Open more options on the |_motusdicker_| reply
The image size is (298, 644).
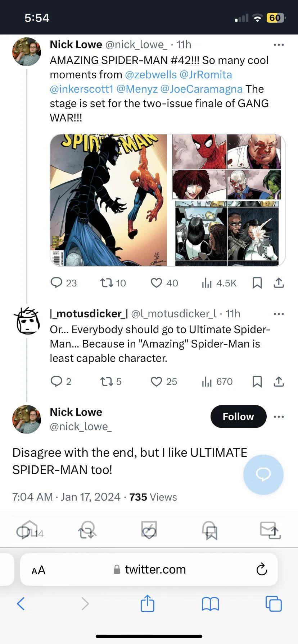(279, 314)
